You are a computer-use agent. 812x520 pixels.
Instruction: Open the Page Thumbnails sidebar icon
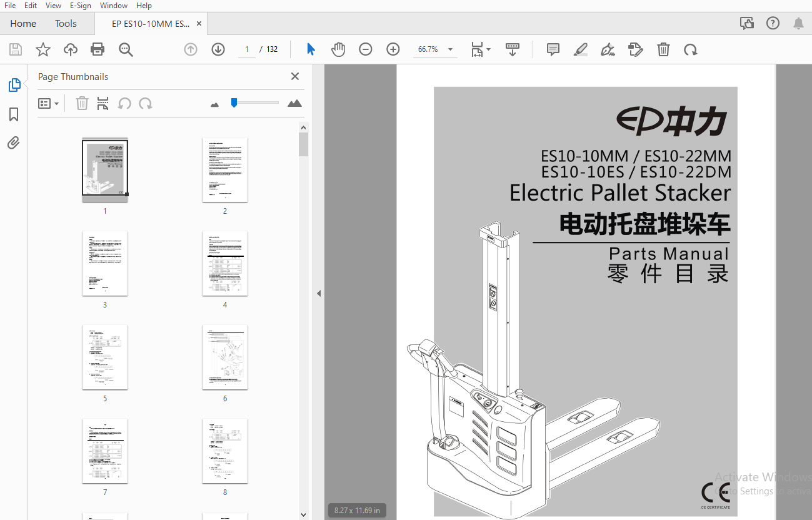tap(14, 85)
